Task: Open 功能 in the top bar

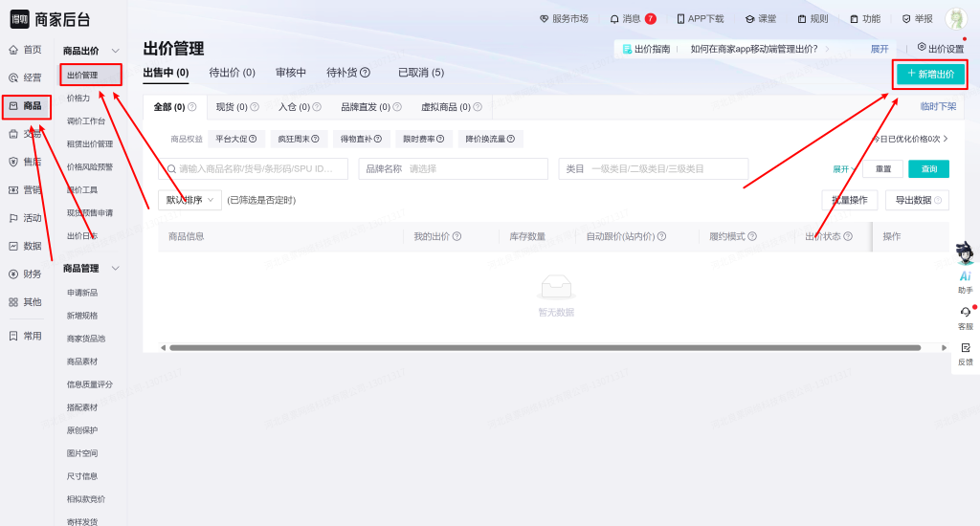Action: [865, 19]
